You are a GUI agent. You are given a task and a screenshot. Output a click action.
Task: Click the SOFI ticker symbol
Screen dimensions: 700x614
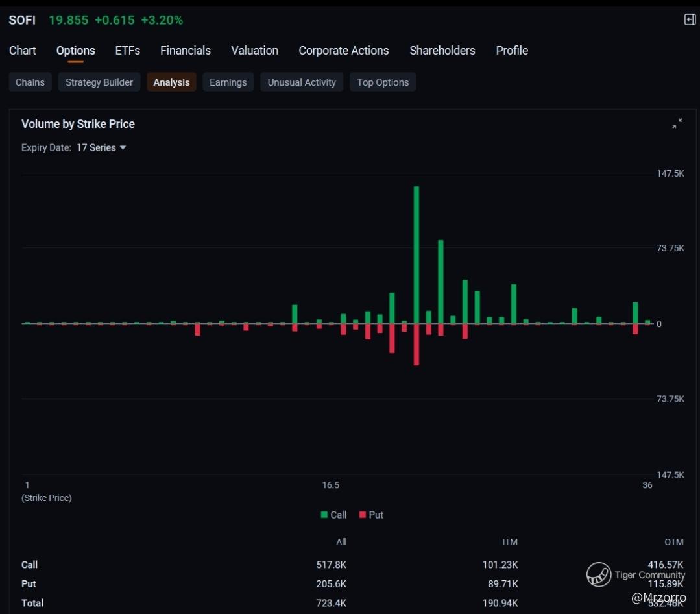coord(22,20)
